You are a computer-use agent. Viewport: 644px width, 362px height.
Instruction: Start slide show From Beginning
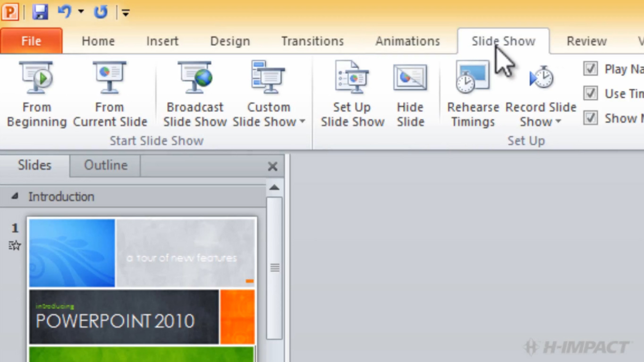[x=37, y=94]
